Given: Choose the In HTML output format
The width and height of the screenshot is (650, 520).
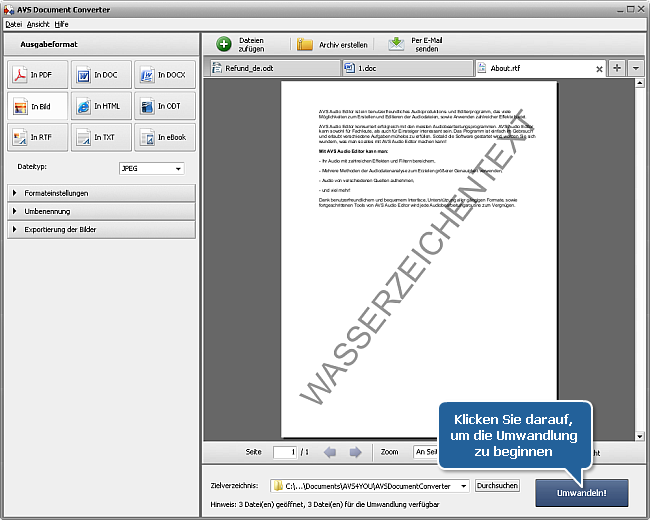Looking at the screenshot, I should pyautogui.click(x=101, y=106).
